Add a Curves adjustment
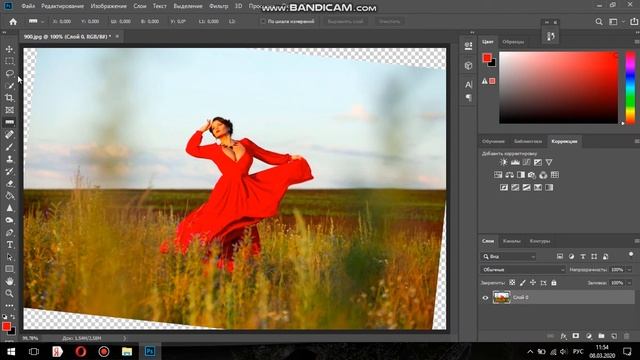 [527, 162]
